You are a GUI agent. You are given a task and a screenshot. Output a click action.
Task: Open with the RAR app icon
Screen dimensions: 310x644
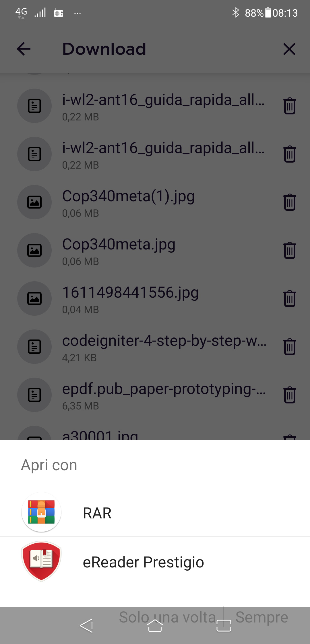[41, 512]
